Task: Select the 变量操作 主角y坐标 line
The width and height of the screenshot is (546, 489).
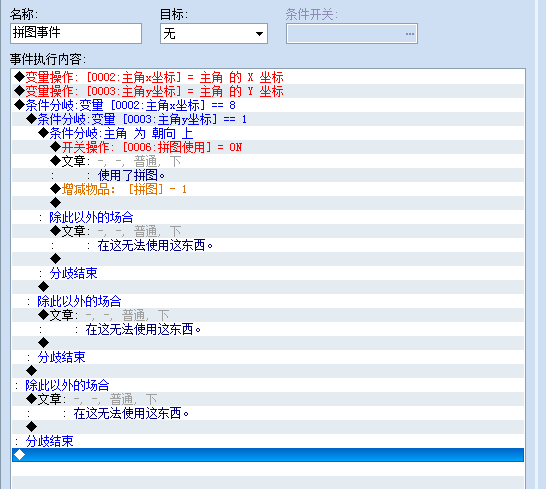Action: (268, 91)
